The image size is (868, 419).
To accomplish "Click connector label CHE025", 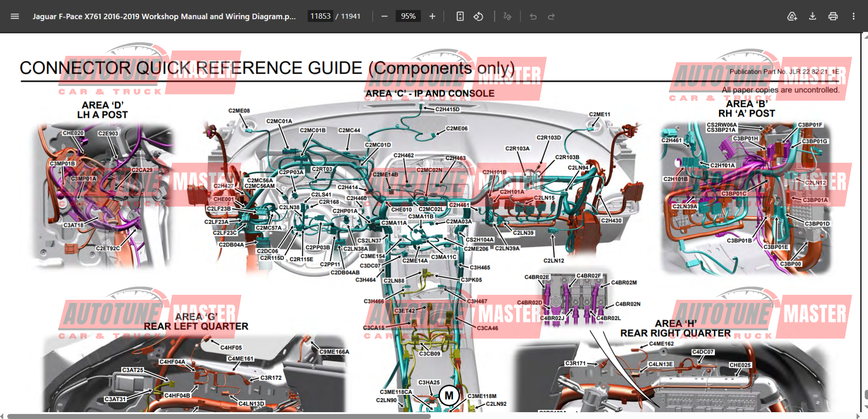I will point(740,365).
